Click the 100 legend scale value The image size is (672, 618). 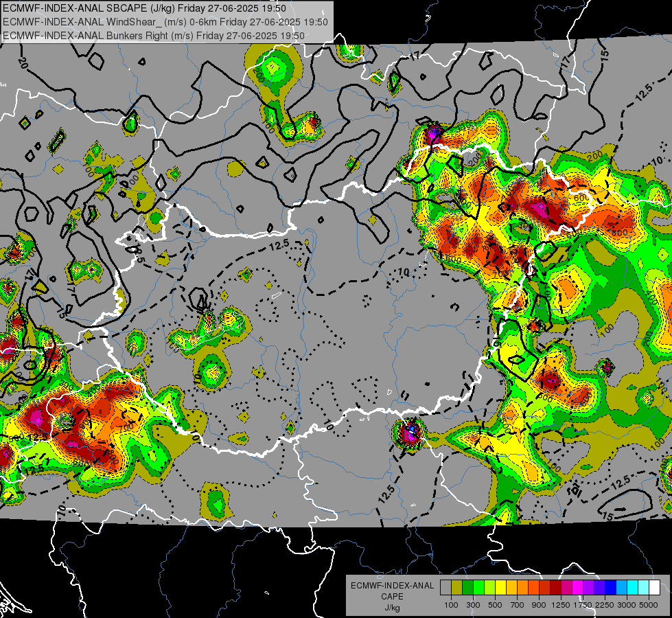point(451,605)
